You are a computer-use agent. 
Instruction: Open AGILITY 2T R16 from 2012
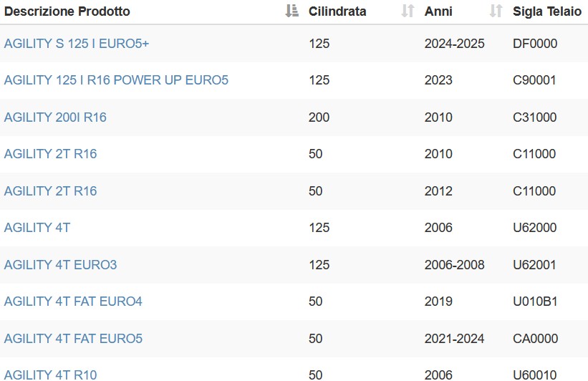click(x=50, y=191)
